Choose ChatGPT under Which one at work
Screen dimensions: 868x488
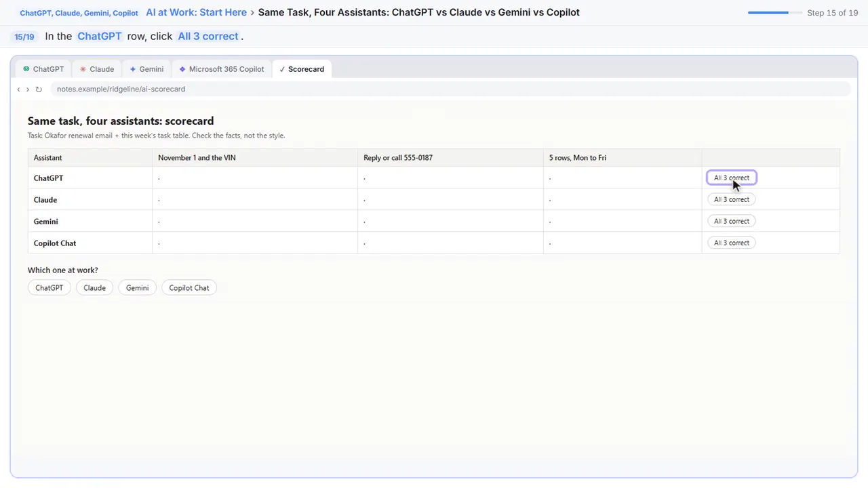click(50, 288)
